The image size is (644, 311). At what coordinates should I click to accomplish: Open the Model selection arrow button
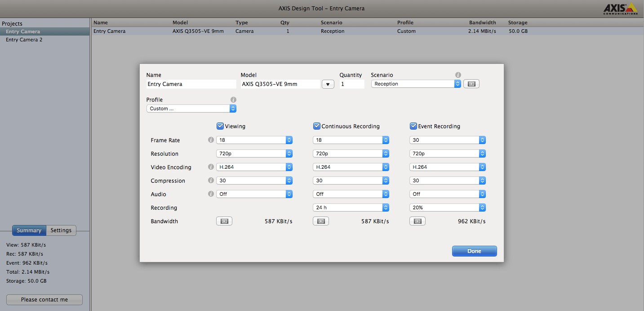point(328,84)
